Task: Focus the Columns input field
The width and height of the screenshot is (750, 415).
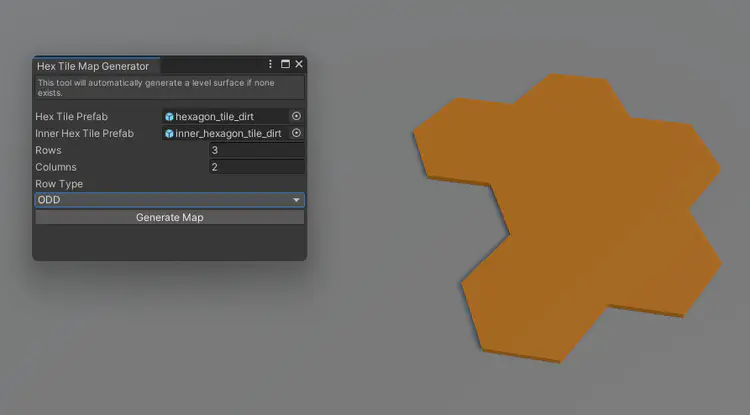Action: point(256,167)
